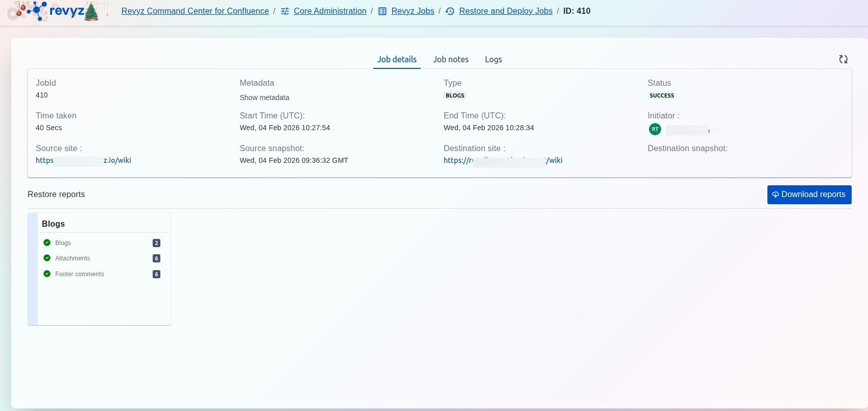Switch to the Job notes tab

click(x=450, y=59)
